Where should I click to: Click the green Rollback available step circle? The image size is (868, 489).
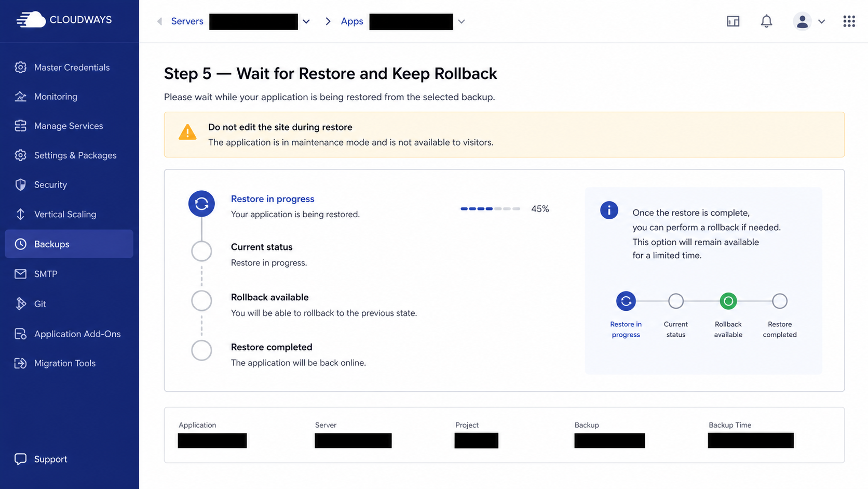click(x=728, y=301)
